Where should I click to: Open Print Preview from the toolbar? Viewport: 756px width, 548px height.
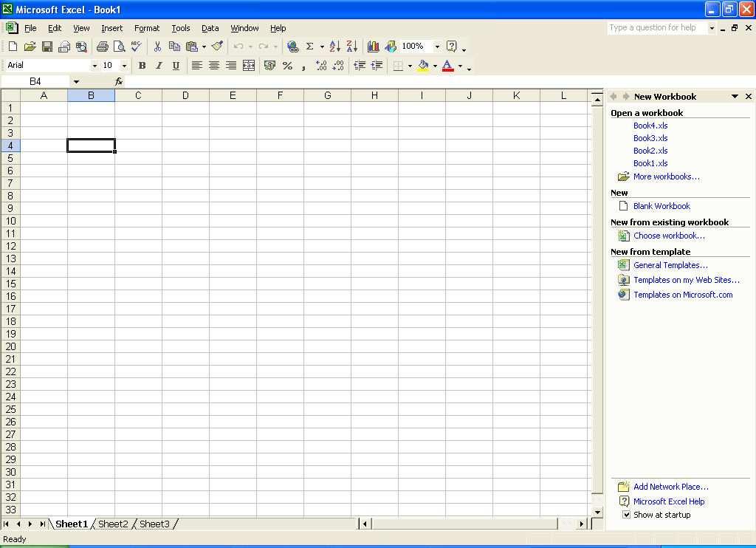pos(119,47)
